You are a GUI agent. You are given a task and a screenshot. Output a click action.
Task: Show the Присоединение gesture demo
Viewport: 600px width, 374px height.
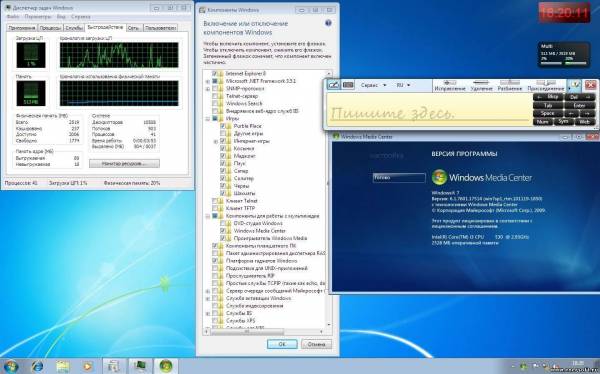(x=546, y=86)
